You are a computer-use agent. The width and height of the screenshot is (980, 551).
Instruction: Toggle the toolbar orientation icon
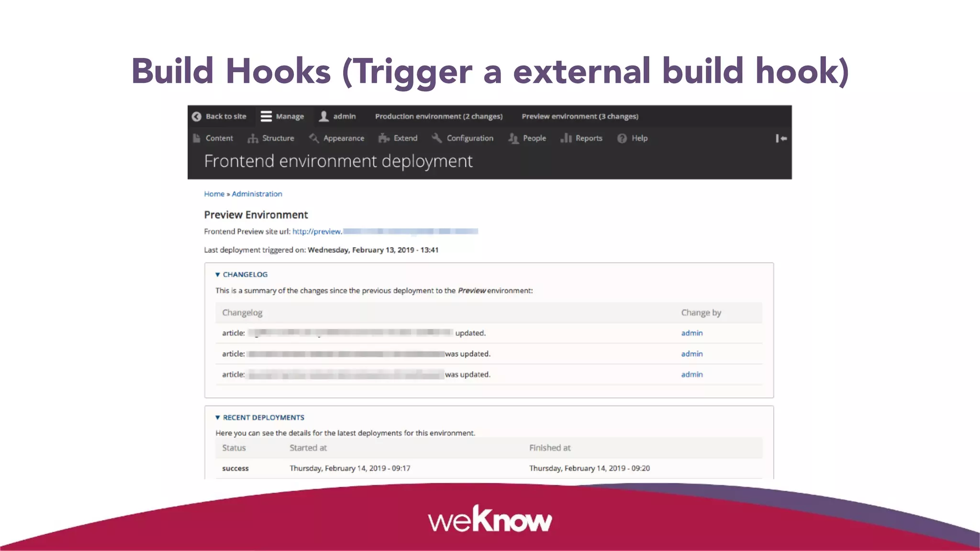pos(781,138)
